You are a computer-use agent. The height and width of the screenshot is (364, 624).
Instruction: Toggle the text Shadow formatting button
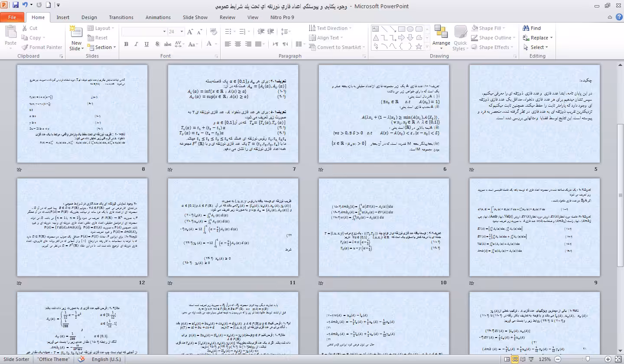[x=157, y=44]
